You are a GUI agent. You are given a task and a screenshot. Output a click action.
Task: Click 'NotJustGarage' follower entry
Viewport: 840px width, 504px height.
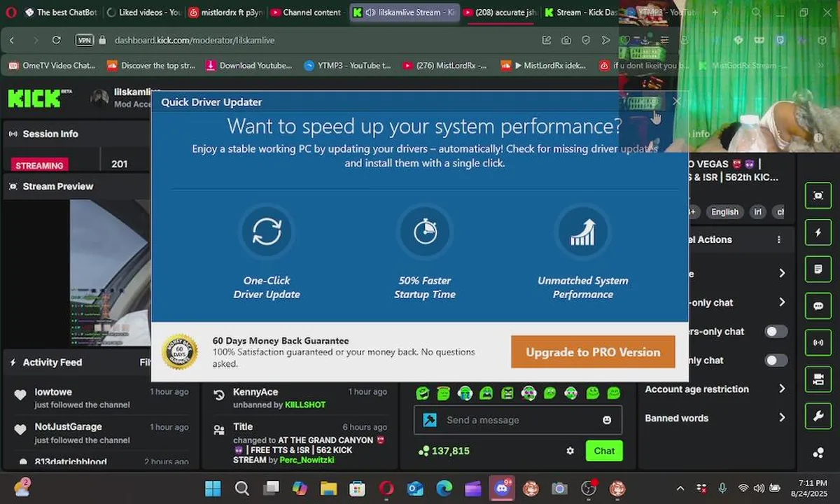coord(100,433)
